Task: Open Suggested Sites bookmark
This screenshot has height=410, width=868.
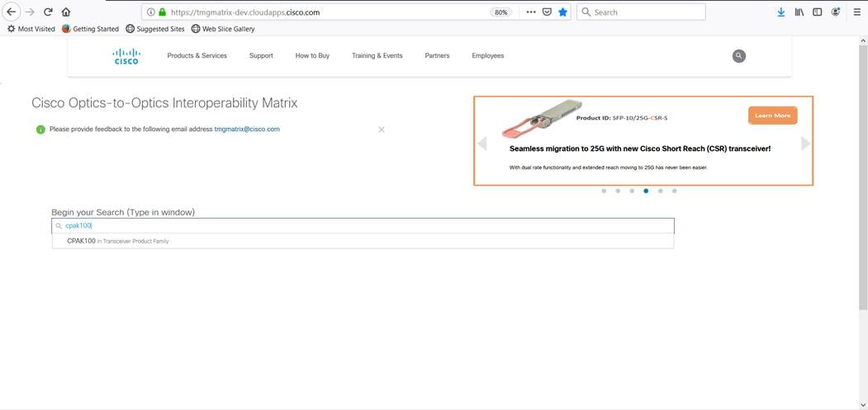Action: [x=155, y=29]
